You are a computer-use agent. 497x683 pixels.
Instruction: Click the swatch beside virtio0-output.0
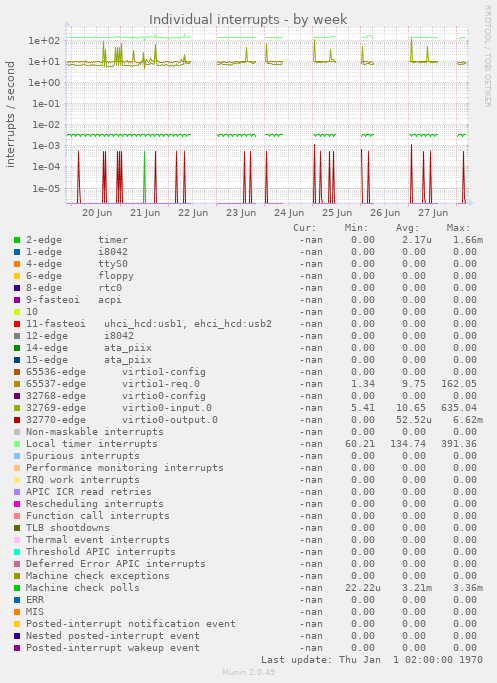click(17, 420)
